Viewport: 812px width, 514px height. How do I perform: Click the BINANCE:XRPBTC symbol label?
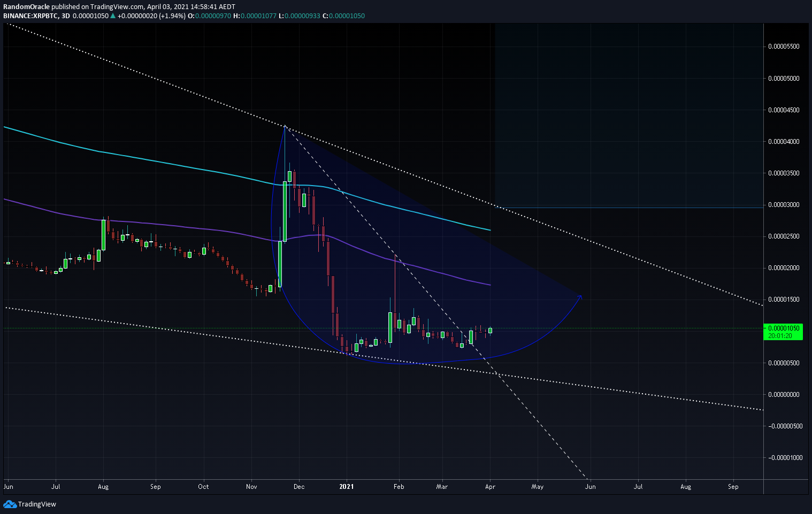click(30, 16)
